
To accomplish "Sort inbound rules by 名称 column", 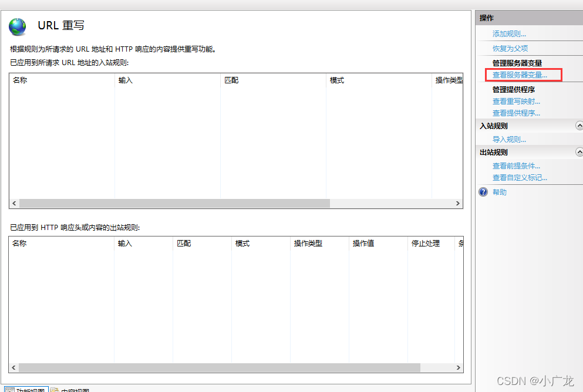I will click(62, 80).
